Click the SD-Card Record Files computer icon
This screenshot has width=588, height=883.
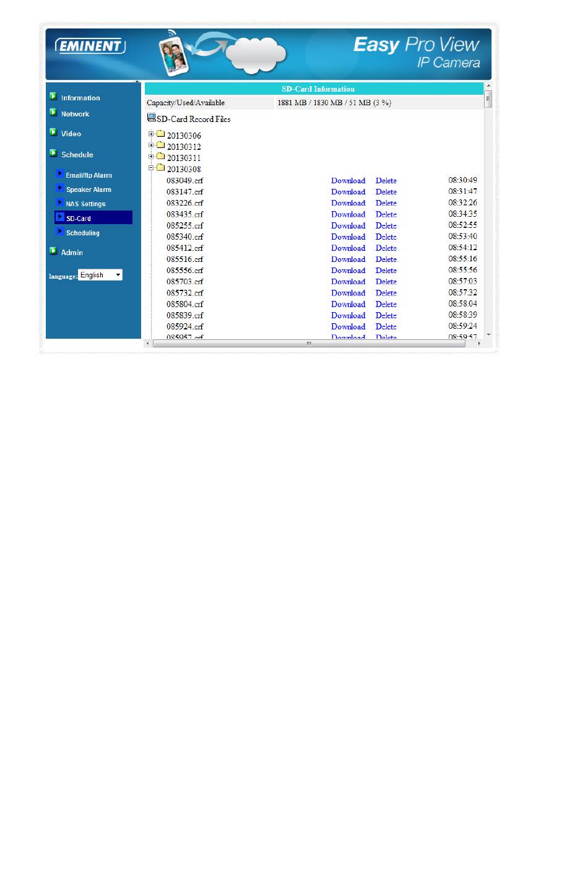click(151, 118)
